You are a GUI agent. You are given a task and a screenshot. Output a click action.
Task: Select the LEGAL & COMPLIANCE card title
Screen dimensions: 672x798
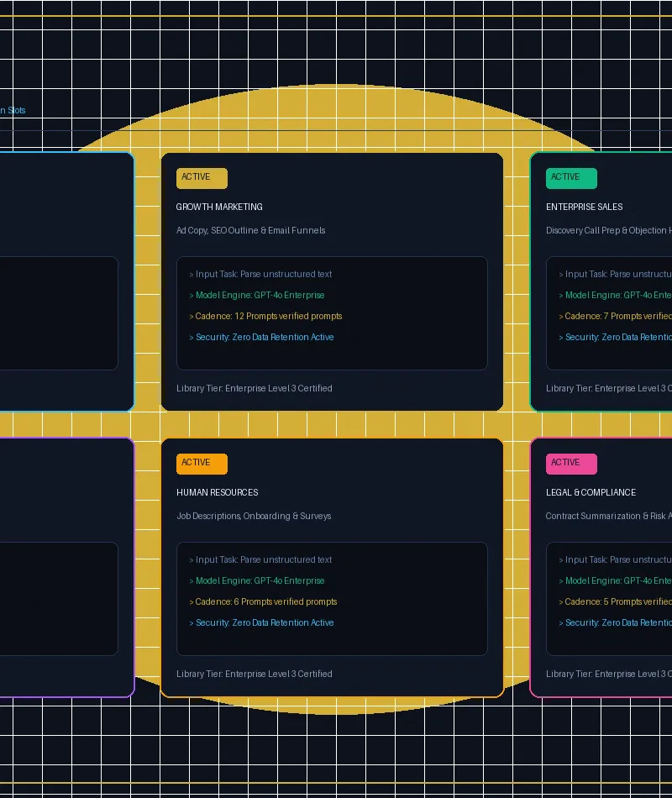[591, 492]
